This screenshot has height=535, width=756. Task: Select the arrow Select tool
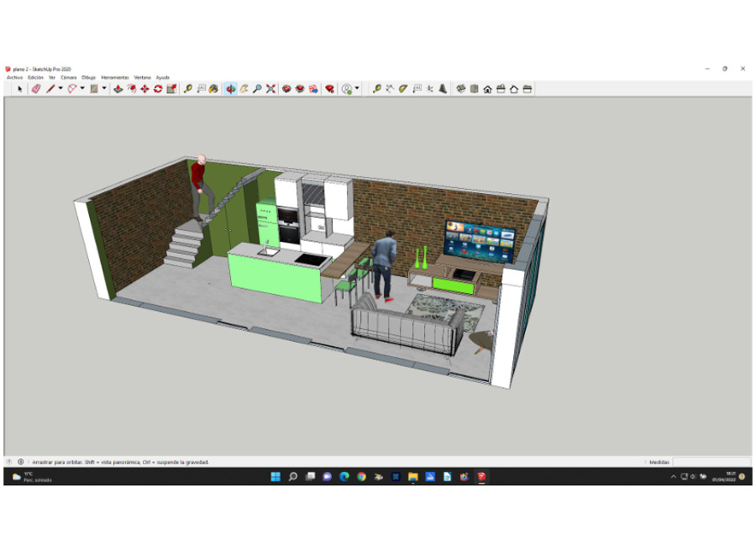(x=21, y=88)
